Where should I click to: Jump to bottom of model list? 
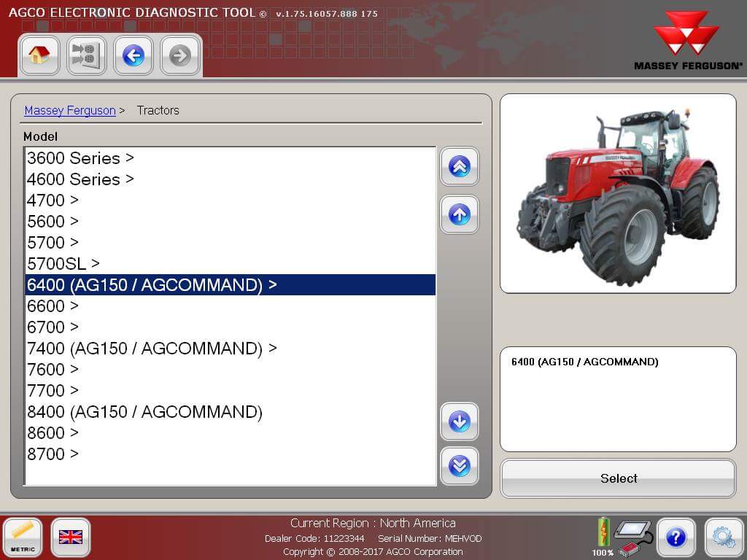pos(460,466)
